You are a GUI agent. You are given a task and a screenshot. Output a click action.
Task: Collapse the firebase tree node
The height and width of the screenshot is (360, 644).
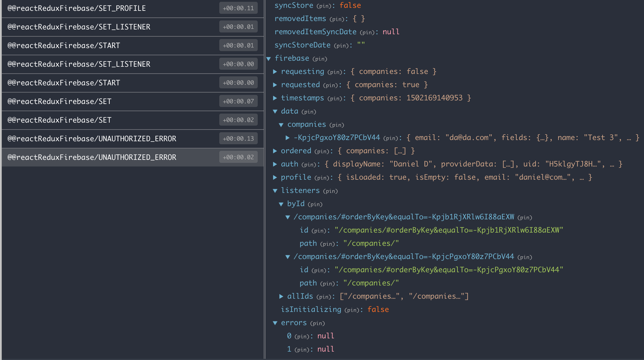pos(269,59)
